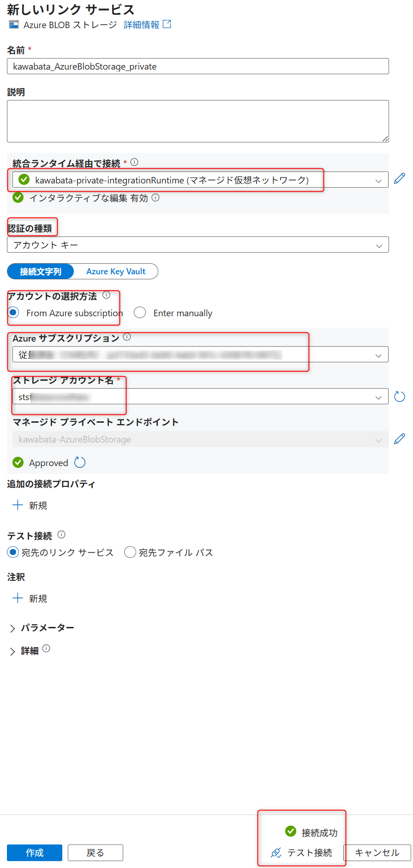Open disabled kawabata-AzureBlobStorage endpoint dropdown
The image size is (413, 868).
pyautogui.click(x=200, y=439)
